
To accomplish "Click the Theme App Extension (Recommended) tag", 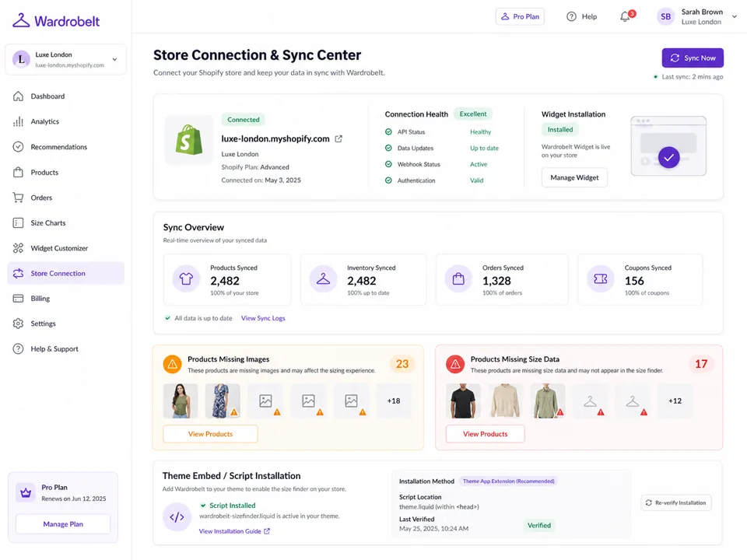I will pos(508,481).
